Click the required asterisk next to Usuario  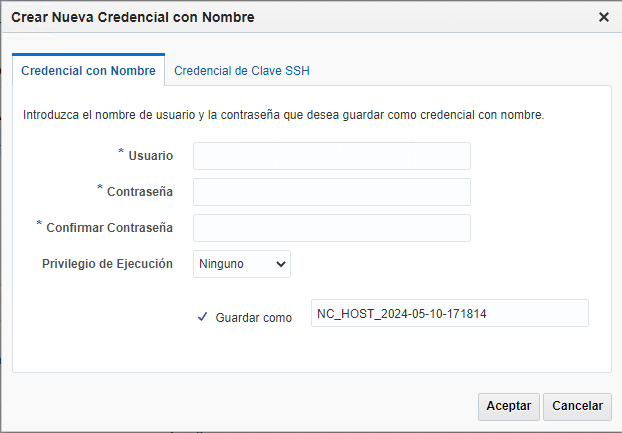point(121,152)
